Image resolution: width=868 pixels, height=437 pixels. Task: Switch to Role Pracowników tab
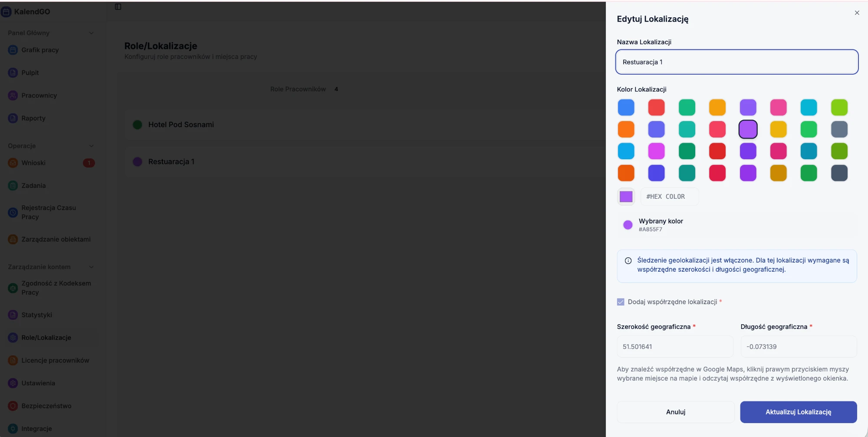coord(304,89)
